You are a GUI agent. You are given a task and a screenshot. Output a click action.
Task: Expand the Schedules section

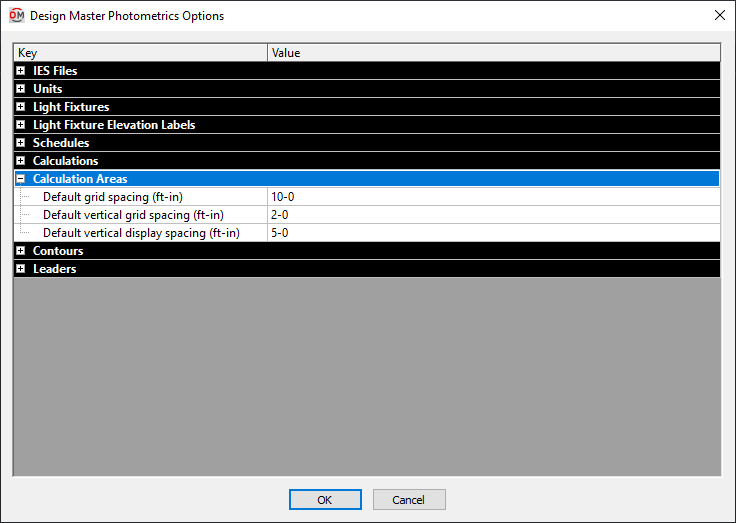tap(21, 143)
